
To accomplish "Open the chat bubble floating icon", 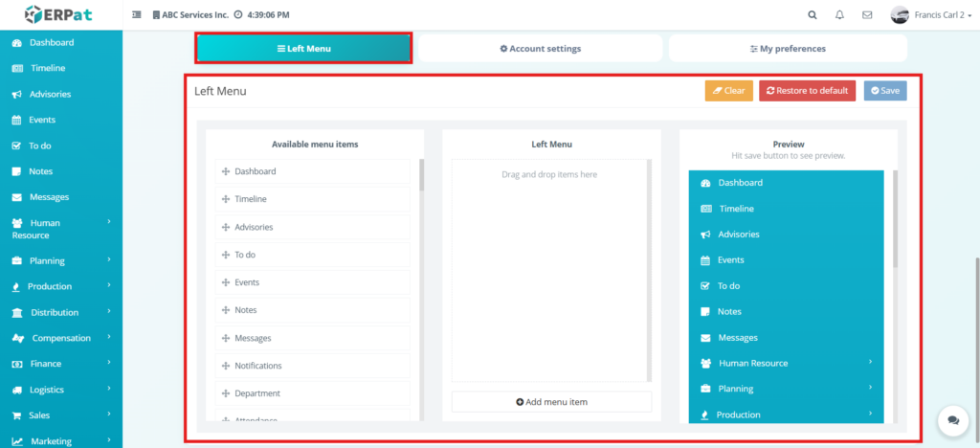I will [952, 420].
